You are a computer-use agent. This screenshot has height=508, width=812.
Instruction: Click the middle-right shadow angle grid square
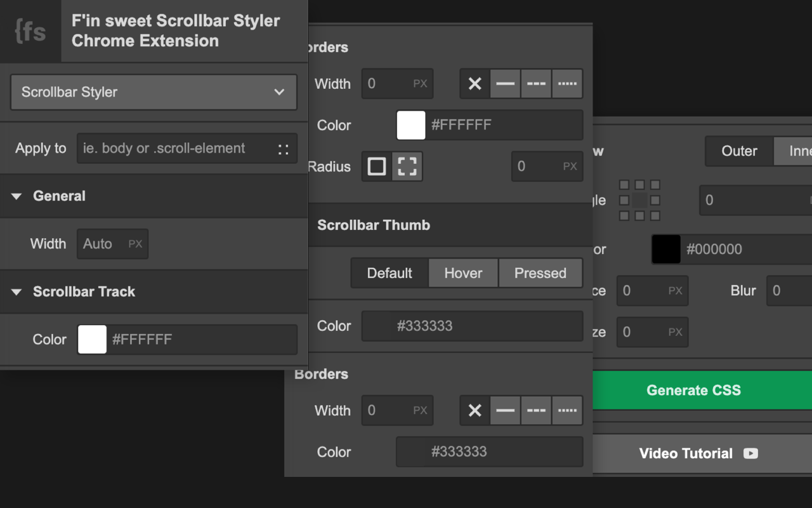pyautogui.click(x=655, y=201)
